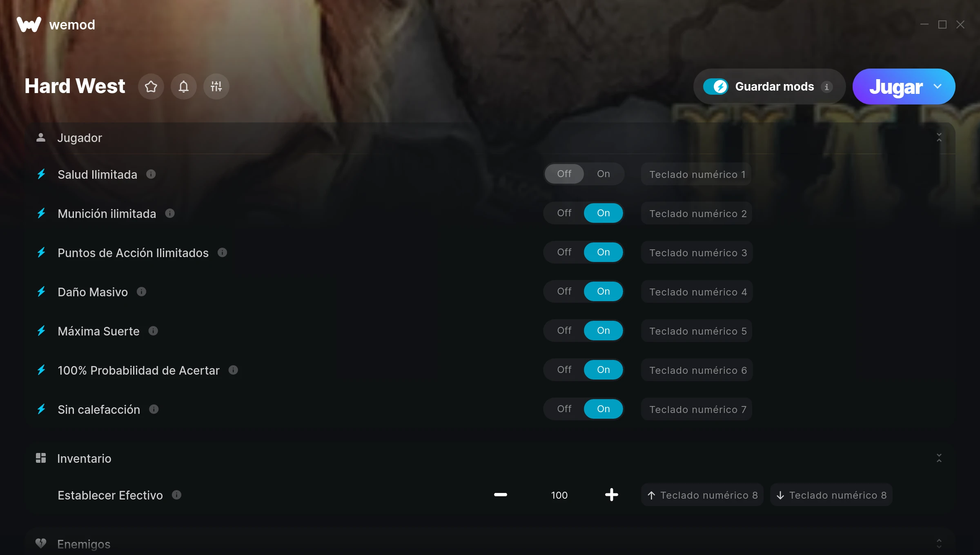Click the WeMod logo icon

[x=29, y=24]
